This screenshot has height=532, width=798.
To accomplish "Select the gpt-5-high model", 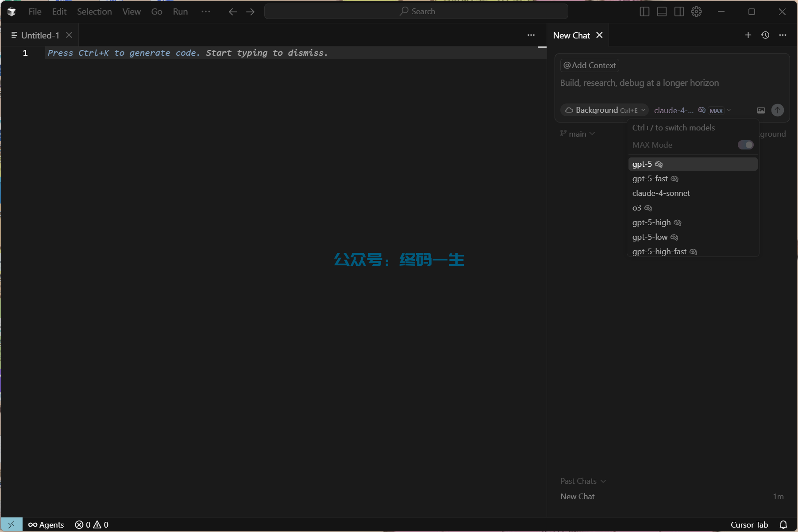I will pyautogui.click(x=693, y=222).
